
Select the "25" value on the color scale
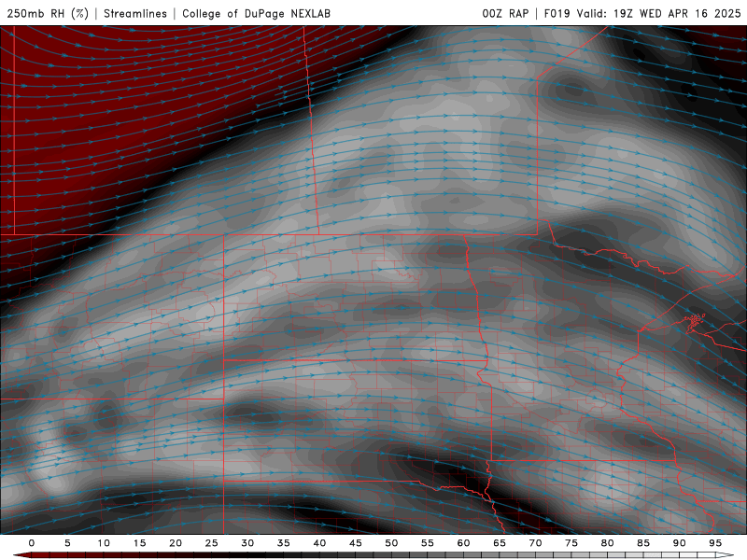pyautogui.click(x=212, y=543)
